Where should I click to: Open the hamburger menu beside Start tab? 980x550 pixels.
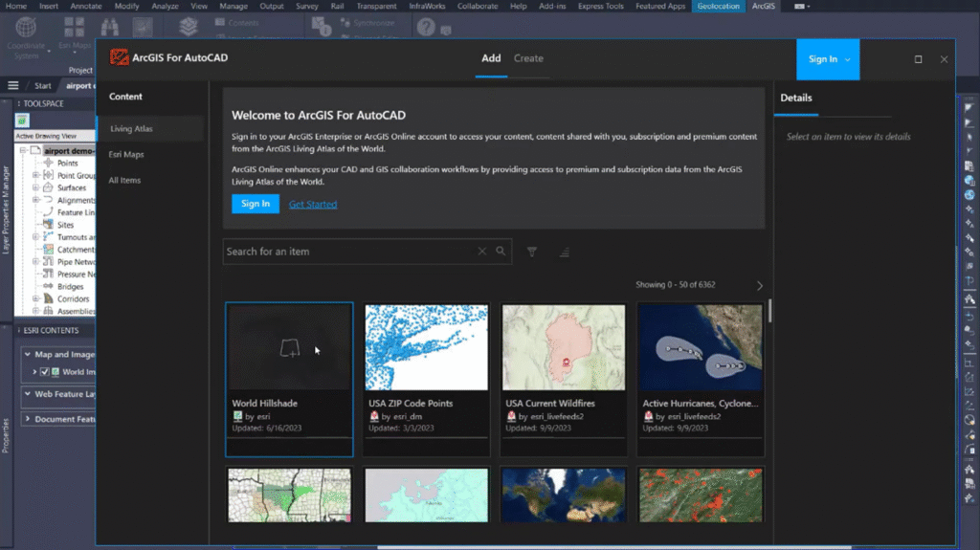pyautogui.click(x=12, y=86)
